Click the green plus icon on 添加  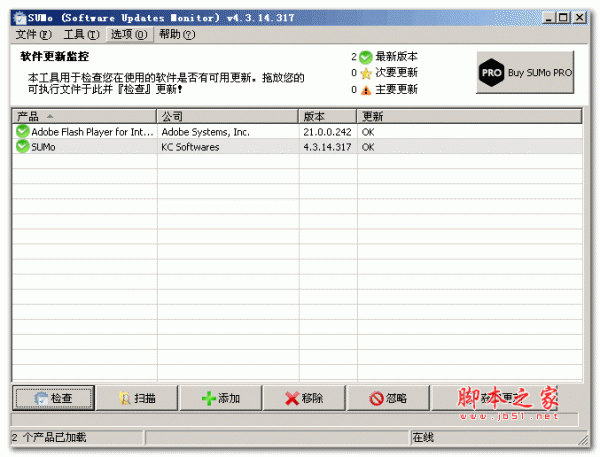tap(209, 398)
